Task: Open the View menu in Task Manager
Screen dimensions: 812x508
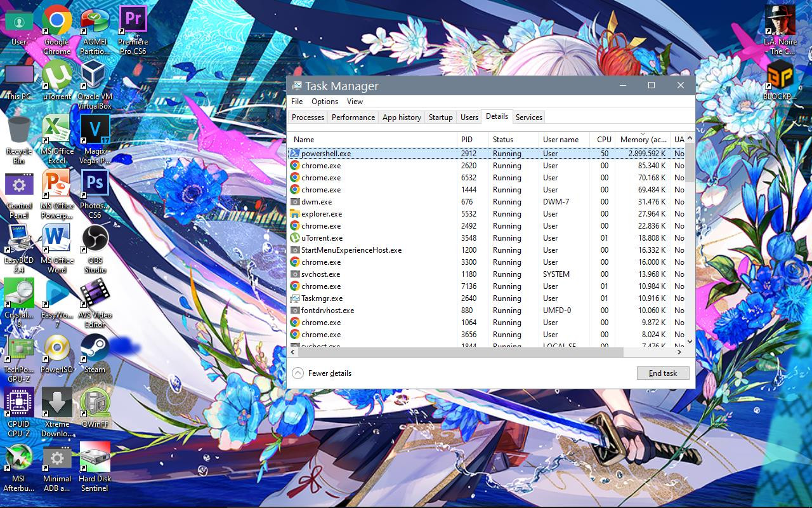Action: click(355, 102)
